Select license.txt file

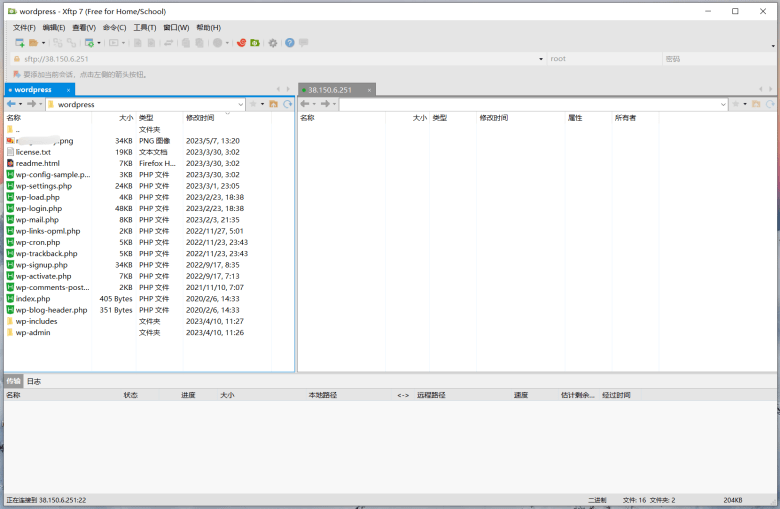33,152
